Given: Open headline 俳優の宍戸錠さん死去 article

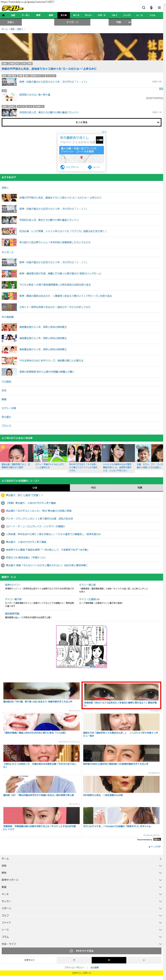Looking at the screenshot, I should coord(49,69).
